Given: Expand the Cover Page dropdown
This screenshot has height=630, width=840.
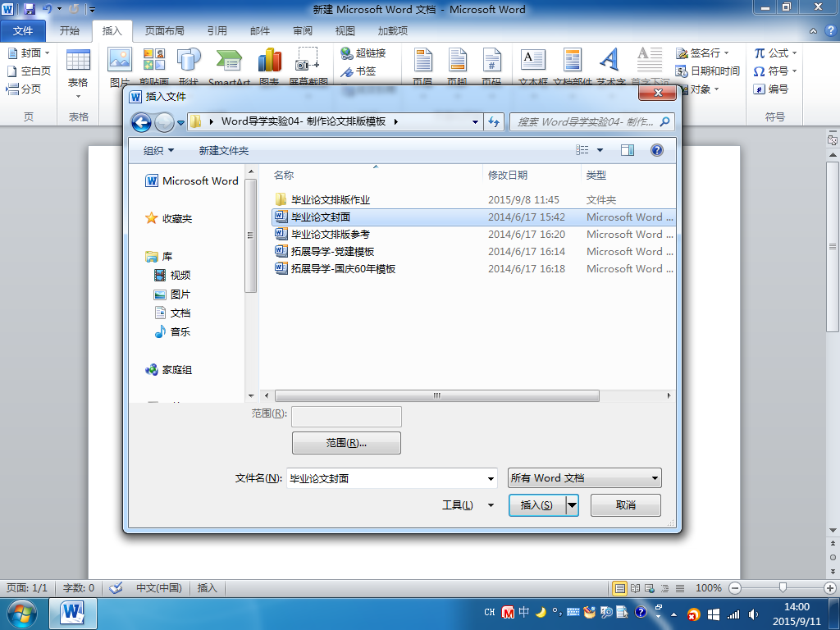Looking at the screenshot, I should click(47, 53).
